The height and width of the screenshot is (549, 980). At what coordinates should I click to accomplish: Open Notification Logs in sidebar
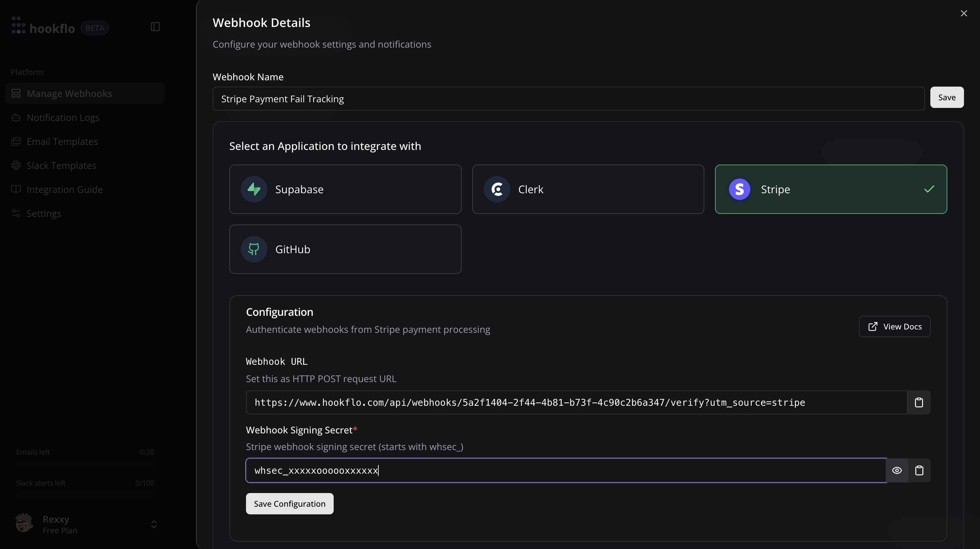[63, 118]
